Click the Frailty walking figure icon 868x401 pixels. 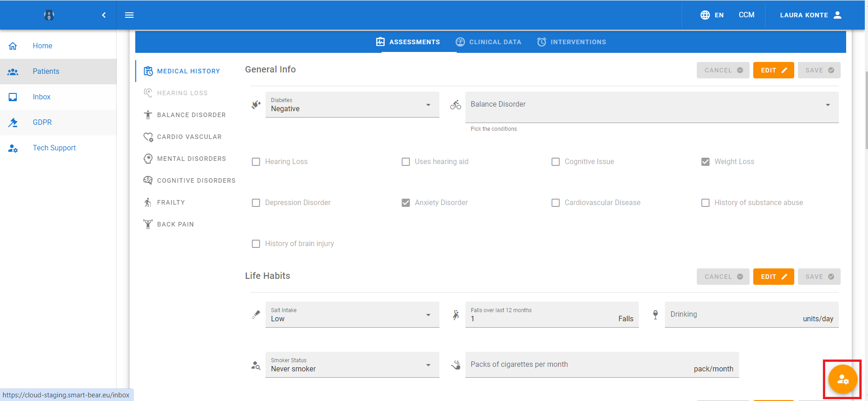[x=148, y=202]
